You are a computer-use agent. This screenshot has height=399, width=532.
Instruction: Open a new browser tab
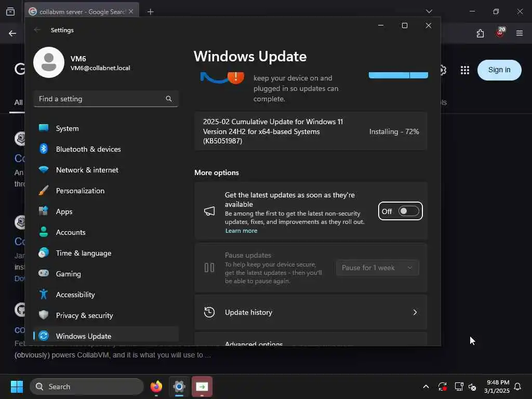150,11
